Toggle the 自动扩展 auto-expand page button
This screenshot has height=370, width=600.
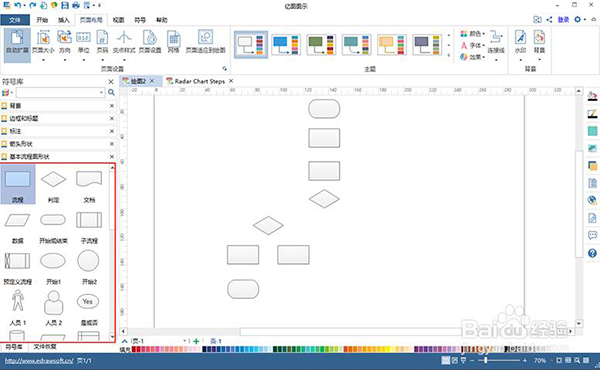(x=17, y=45)
